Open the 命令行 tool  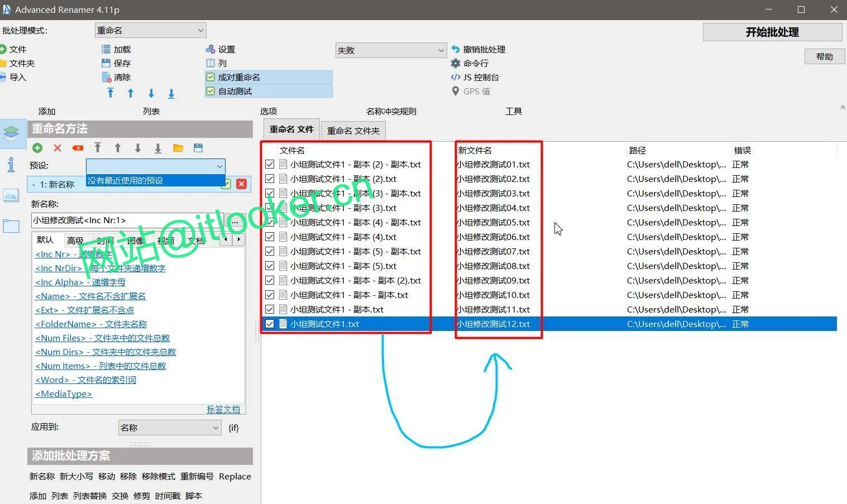[470, 63]
